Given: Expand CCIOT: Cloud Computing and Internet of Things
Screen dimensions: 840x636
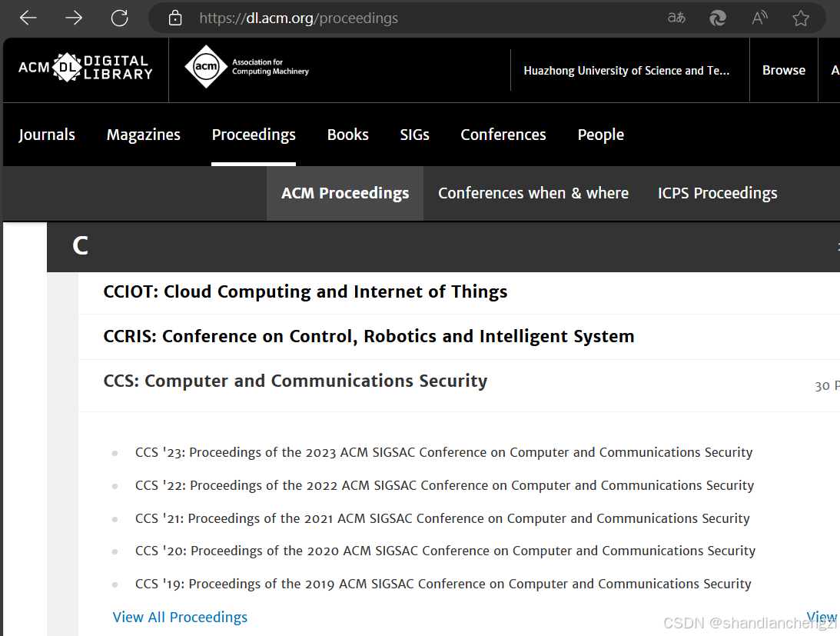Looking at the screenshot, I should [x=305, y=291].
